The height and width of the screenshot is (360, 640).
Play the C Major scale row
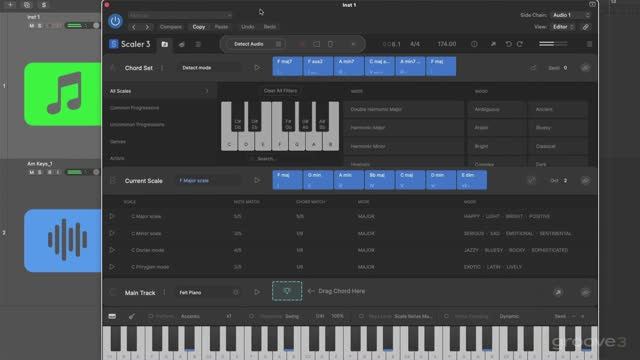click(x=112, y=216)
